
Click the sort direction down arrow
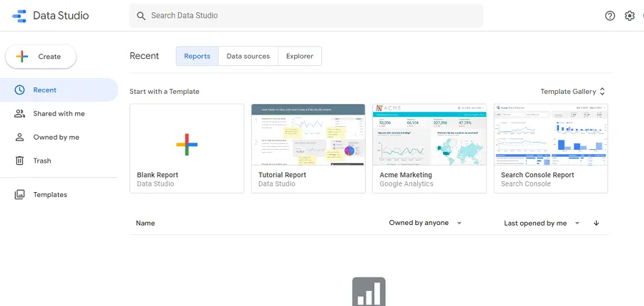(x=596, y=223)
